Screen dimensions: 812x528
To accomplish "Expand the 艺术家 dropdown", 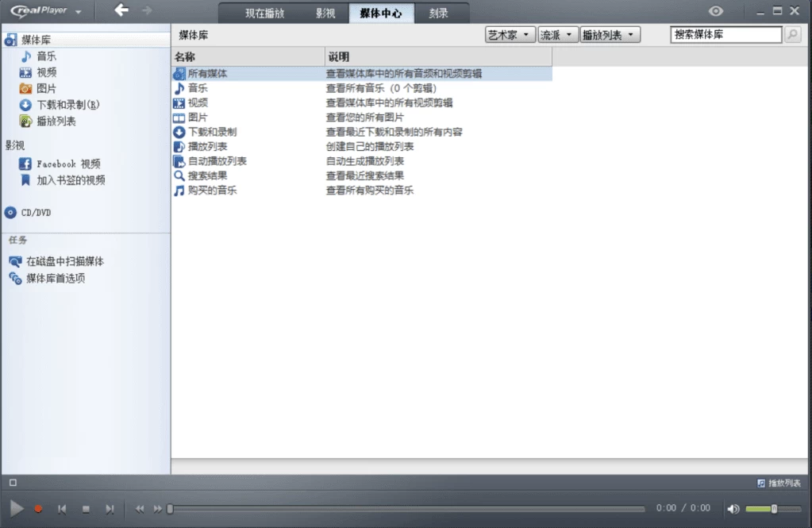I will point(509,35).
